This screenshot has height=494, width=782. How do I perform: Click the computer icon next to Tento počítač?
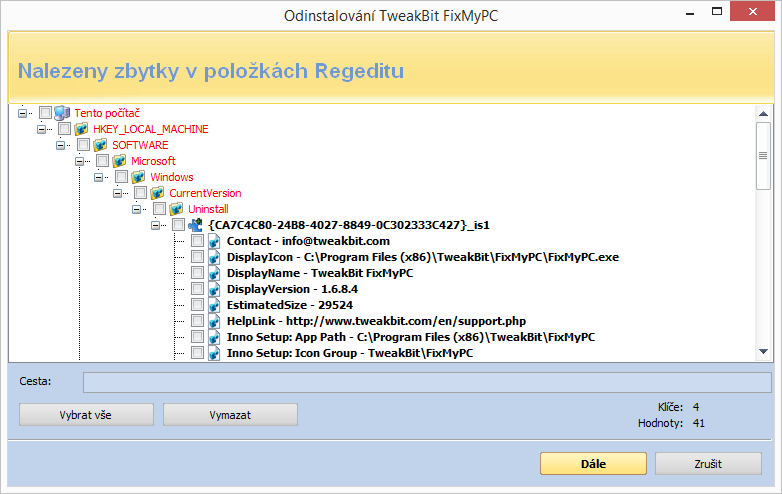62,113
